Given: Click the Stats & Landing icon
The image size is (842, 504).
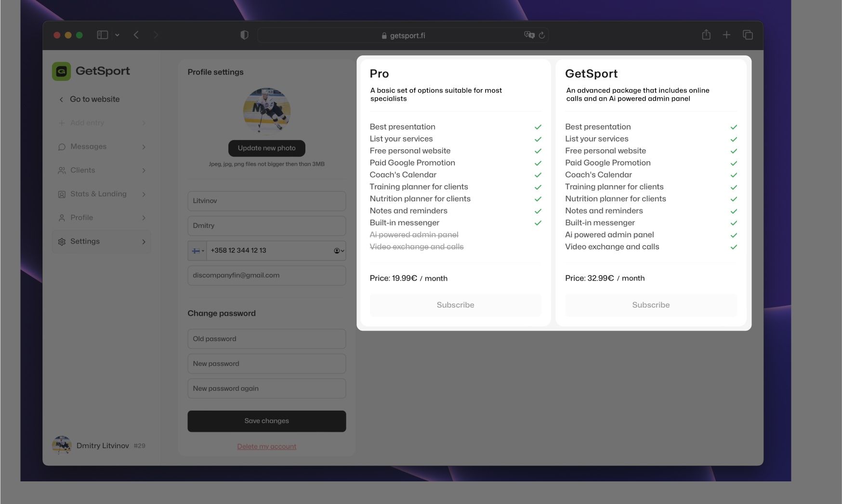Looking at the screenshot, I should tap(62, 194).
